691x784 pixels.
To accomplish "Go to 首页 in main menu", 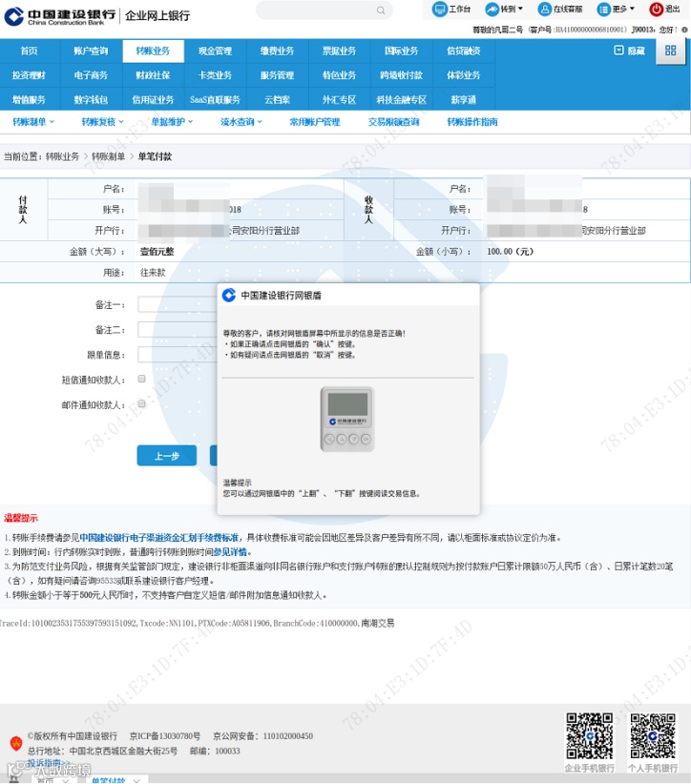I will [x=29, y=51].
